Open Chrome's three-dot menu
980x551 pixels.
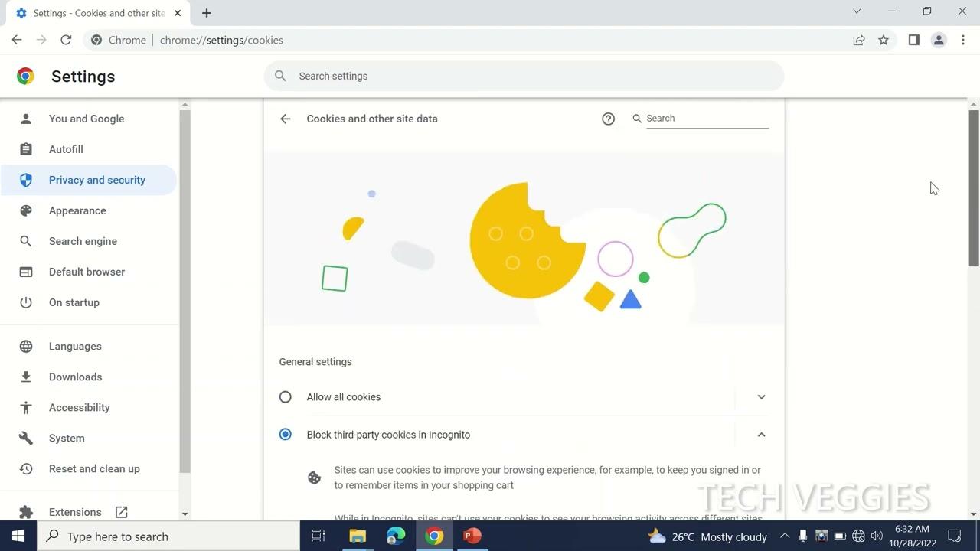tap(963, 40)
